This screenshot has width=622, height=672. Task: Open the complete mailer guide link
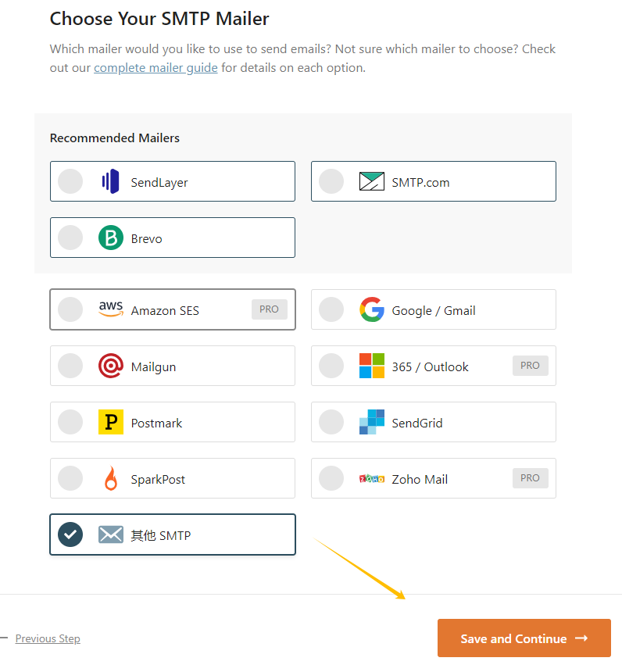click(x=155, y=68)
